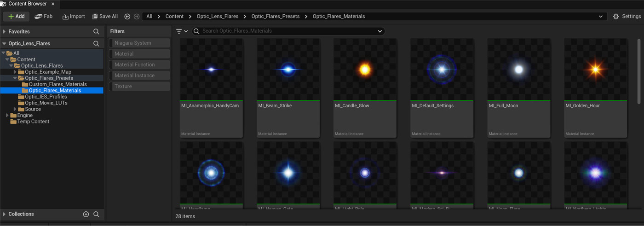Image resolution: width=644 pixels, height=226 pixels.
Task: Select the MI_Candle_Glow asset
Action: pyautogui.click(x=365, y=88)
